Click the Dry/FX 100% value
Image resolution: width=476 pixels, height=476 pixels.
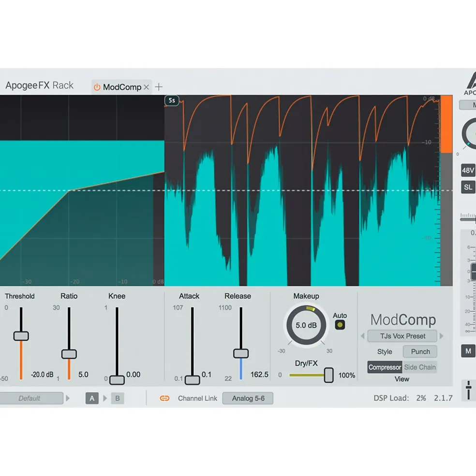(347, 375)
